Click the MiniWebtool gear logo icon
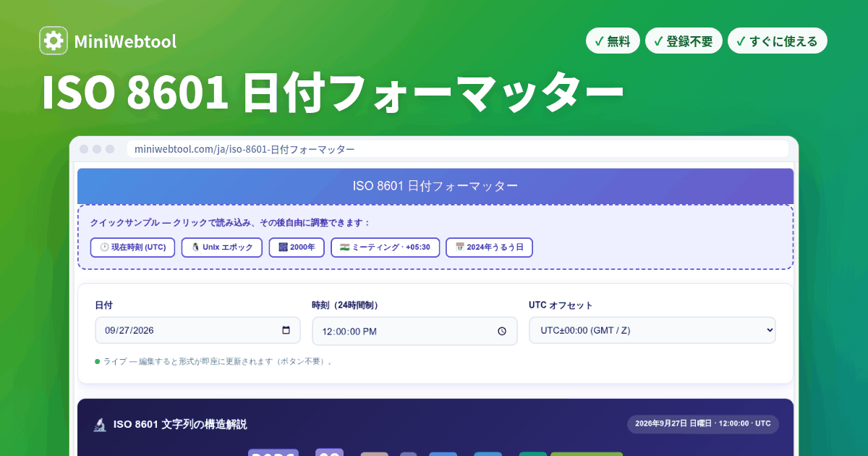The height and width of the screenshot is (456, 868). coord(54,41)
